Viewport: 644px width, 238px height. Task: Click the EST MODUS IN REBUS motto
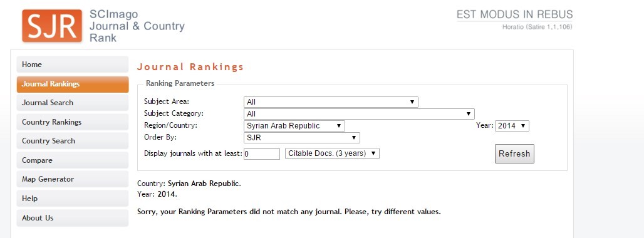514,15
